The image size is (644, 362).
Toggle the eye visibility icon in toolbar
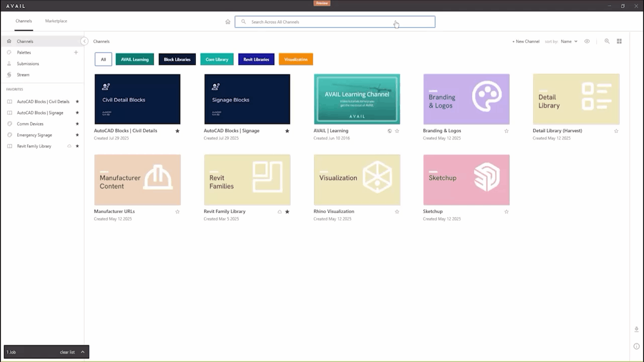587,41
